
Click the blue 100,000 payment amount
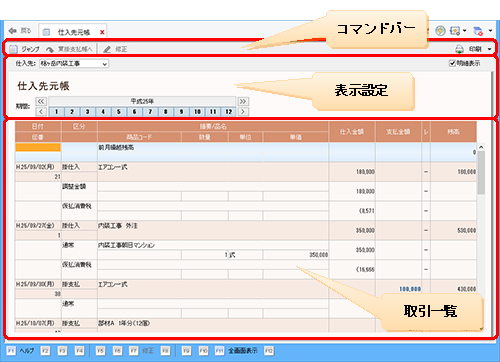(410, 289)
